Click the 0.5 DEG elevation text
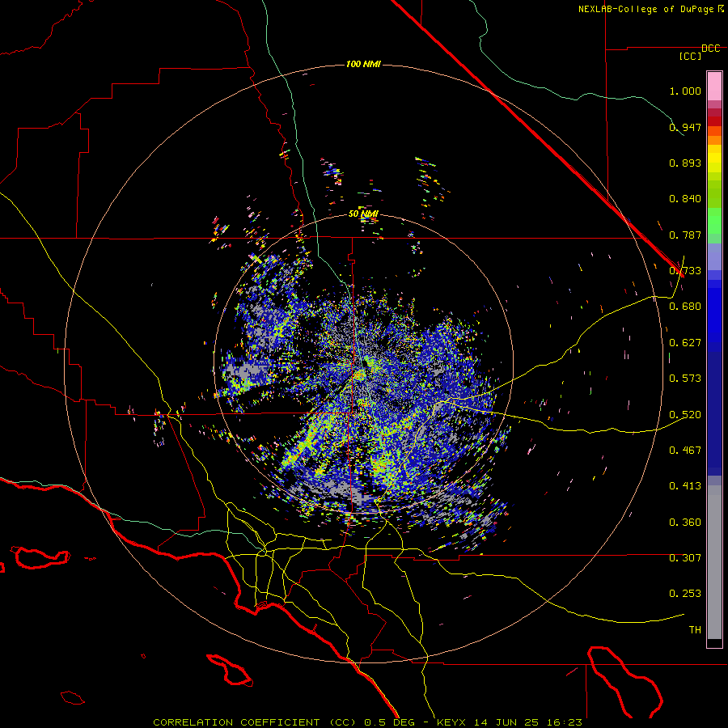Image resolution: width=728 pixels, height=728 pixels. (x=389, y=722)
